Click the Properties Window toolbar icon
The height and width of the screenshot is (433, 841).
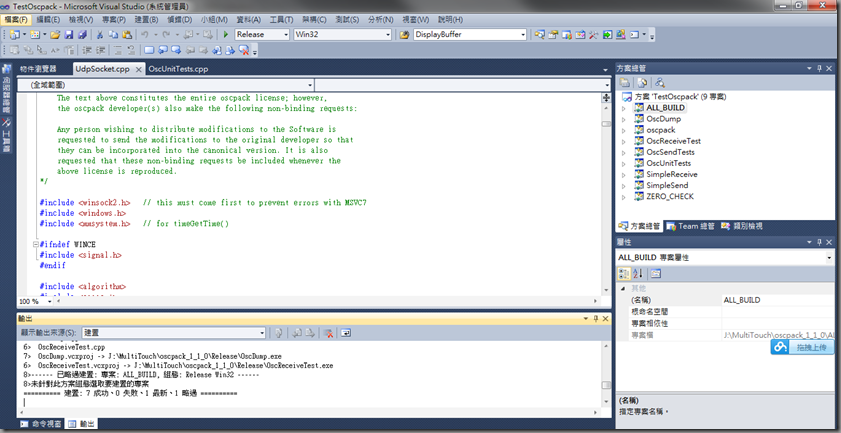[552, 34]
